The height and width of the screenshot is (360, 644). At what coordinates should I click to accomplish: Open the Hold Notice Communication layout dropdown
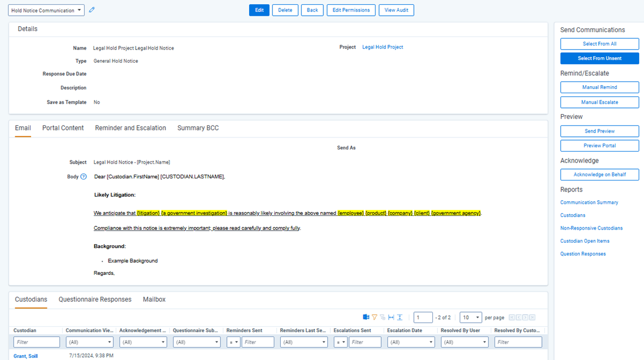[x=46, y=10]
